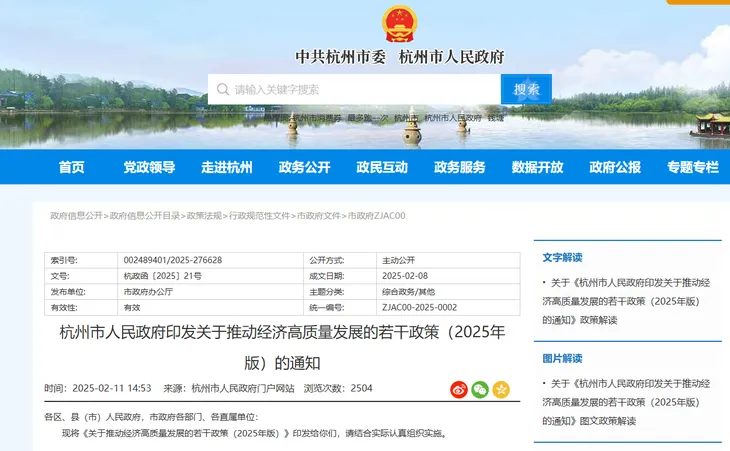Open 专题专栏 navigation item

pyautogui.click(x=692, y=167)
